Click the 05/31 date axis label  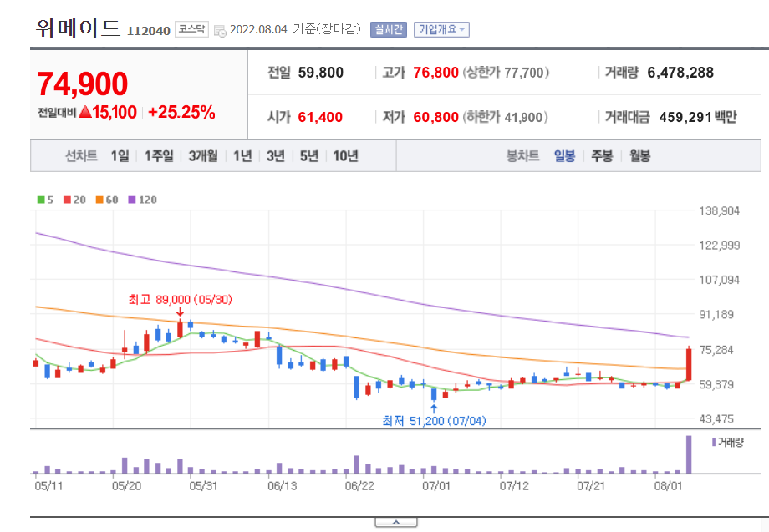(203, 486)
